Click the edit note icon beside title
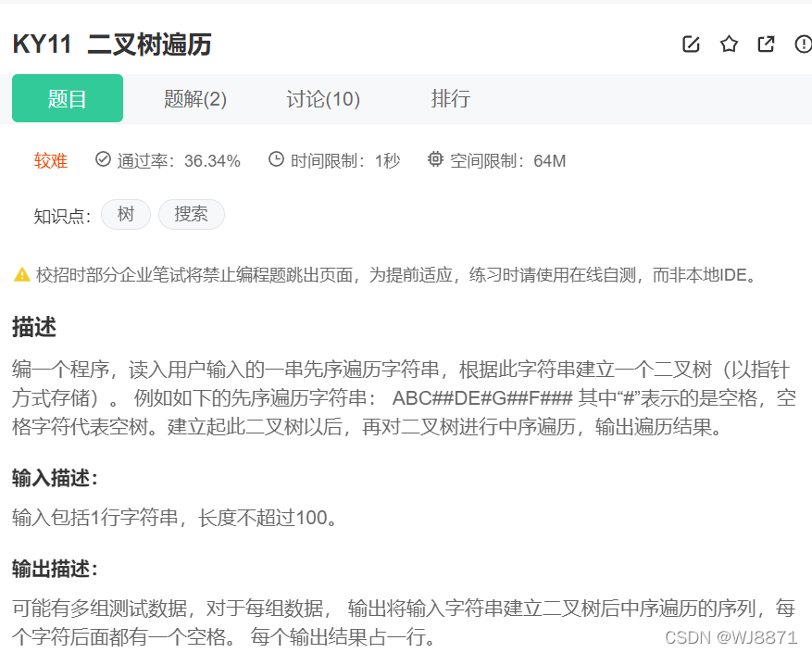Screen dimensions: 812x653 coord(691,44)
